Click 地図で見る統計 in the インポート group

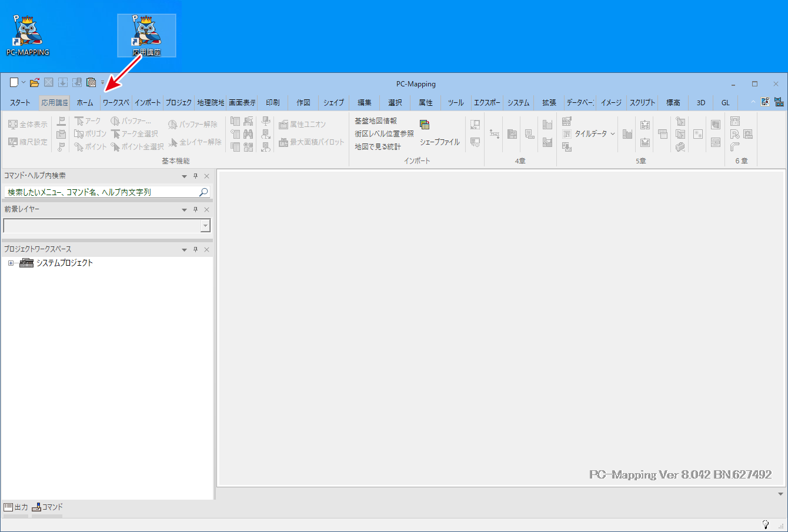(378, 146)
